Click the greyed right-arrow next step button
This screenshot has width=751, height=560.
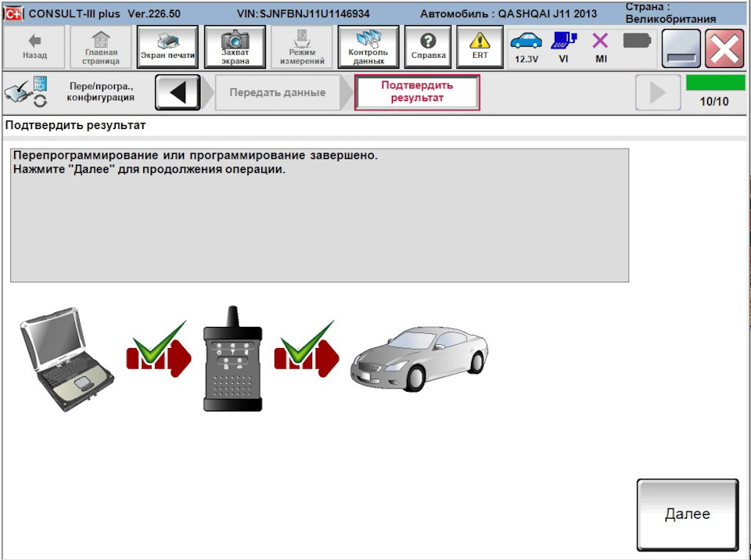point(658,92)
